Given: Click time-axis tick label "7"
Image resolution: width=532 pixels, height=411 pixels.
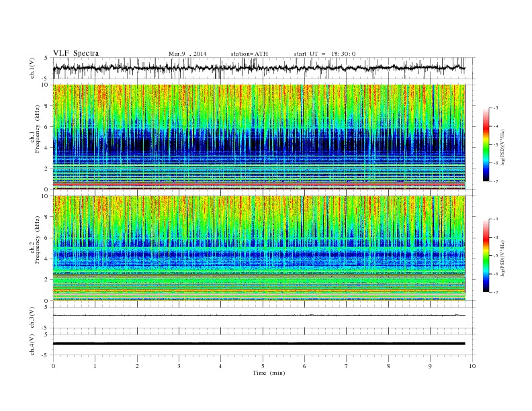Looking at the screenshot, I should [x=347, y=366].
